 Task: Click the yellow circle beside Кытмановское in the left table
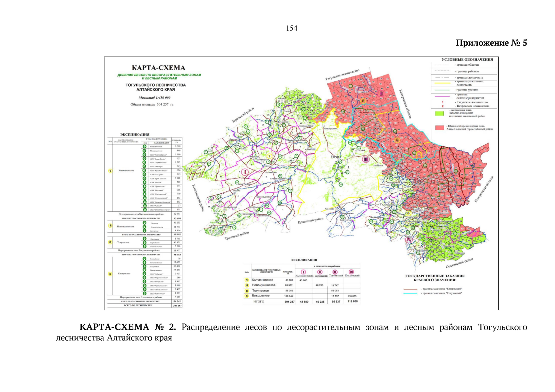click(x=110, y=171)
